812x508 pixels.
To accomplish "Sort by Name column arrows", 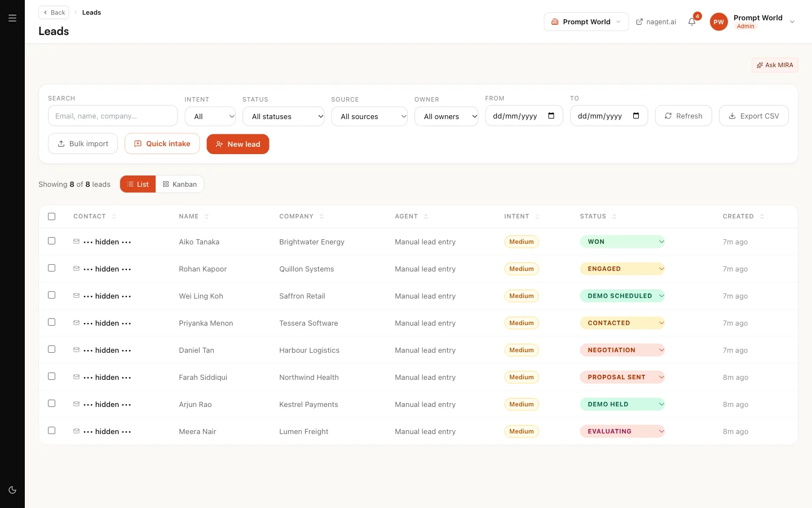I will (206, 216).
